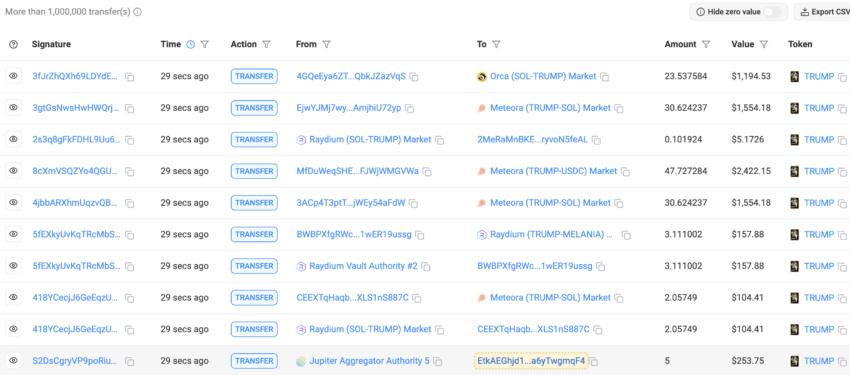Open highlighted address EtkAEGhjd1...a6yTwgmqF4
850x375 pixels.
click(x=531, y=361)
